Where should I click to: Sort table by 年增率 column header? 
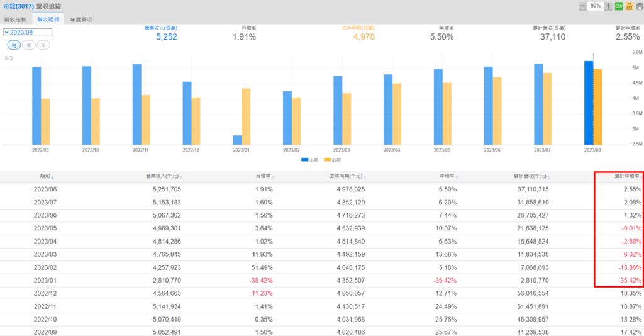point(448,176)
